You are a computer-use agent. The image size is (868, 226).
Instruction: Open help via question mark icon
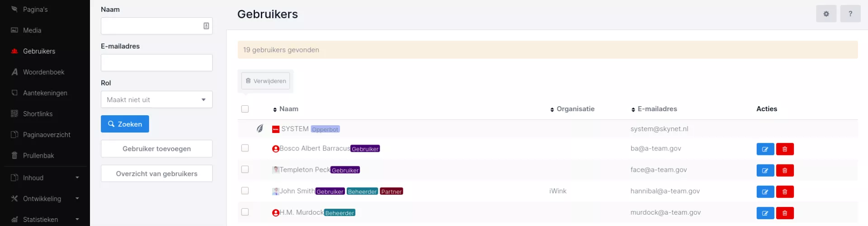pos(850,14)
